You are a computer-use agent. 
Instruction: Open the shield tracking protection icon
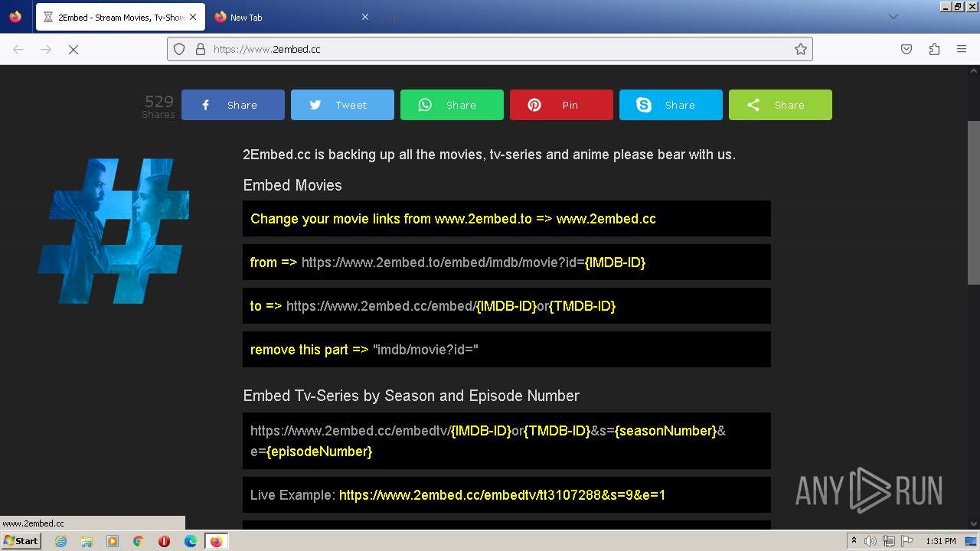click(x=179, y=49)
